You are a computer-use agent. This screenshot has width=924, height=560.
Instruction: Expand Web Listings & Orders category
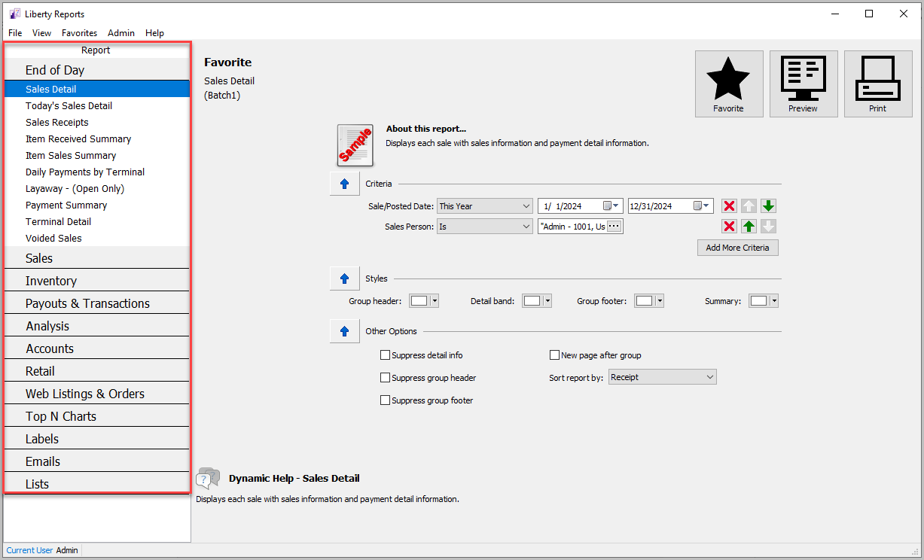(96, 393)
